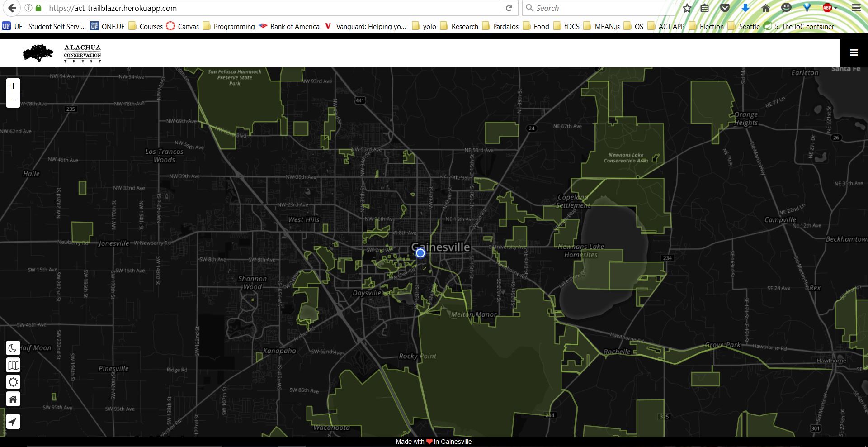
Task: Show bookmarks list icon in the toolbar
Action: pyautogui.click(x=704, y=8)
